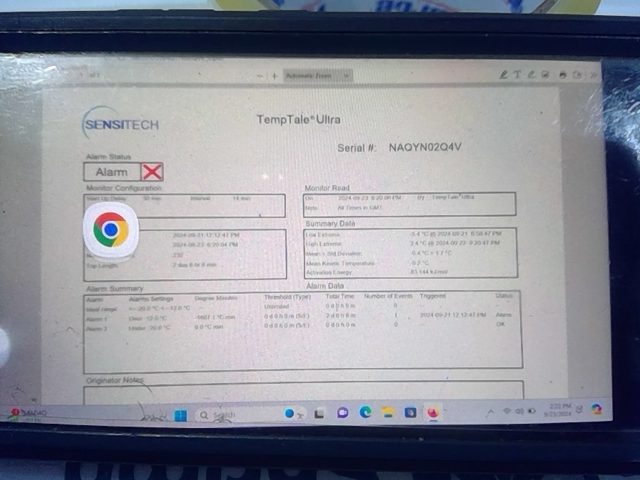Screen dimensions: 640x480
Task: Click the trip length value 2 day 6 hr
Action: pyautogui.click(x=194, y=265)
